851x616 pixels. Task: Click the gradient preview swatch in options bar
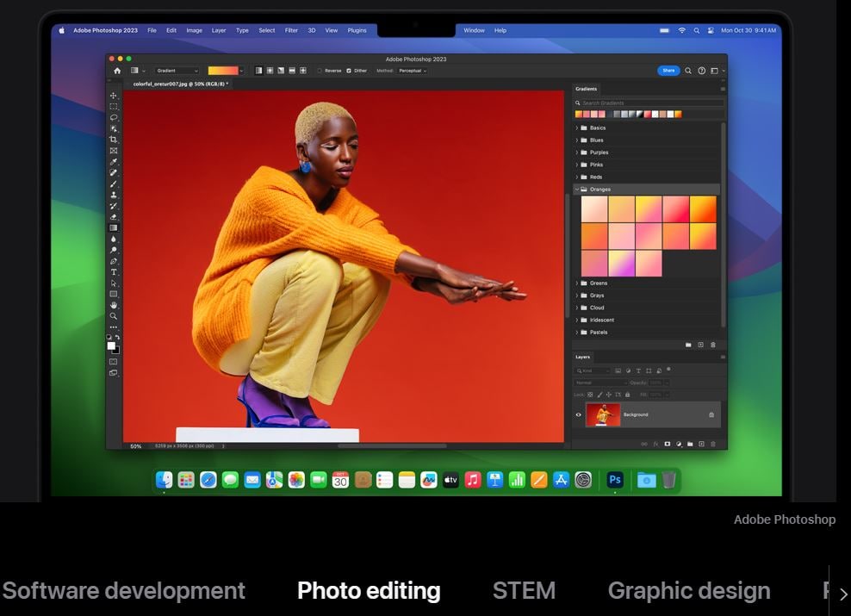pyautogui.click(x=222, y=71)
